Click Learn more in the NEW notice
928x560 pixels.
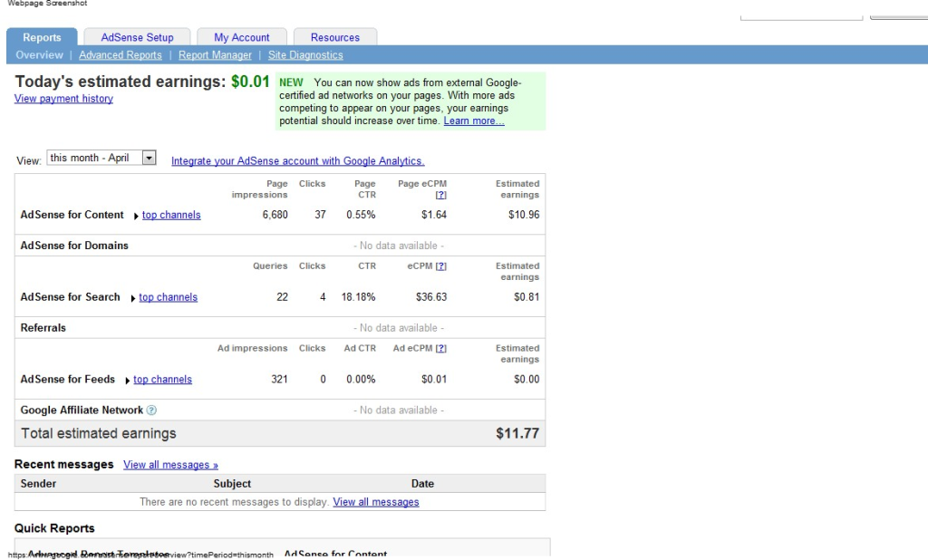pyautogui.click(x=473, y=121)
